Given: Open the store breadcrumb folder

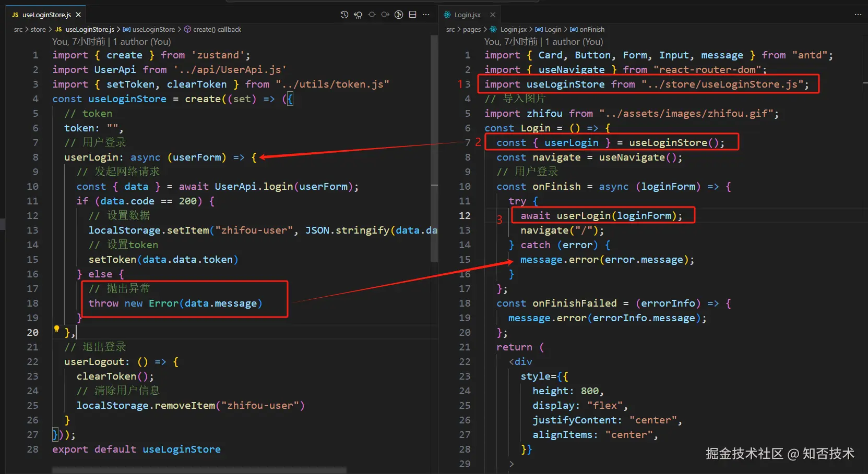Looking at the screenshot, I should coord(38,29).
